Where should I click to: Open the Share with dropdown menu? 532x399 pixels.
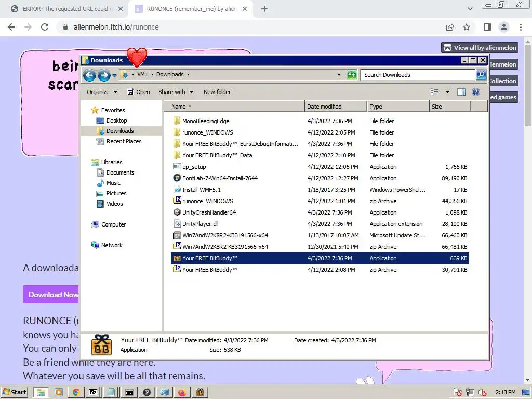click(176, 92)
